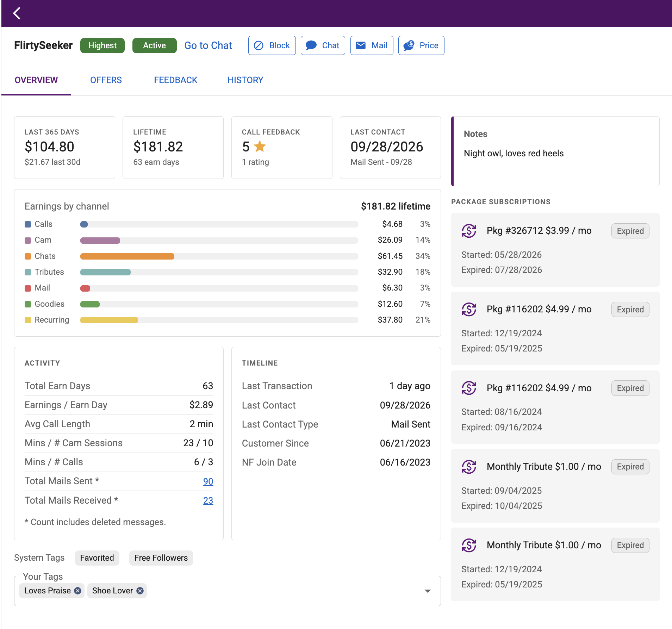Click the Recurring earnings progress bar

pos(219,320)
